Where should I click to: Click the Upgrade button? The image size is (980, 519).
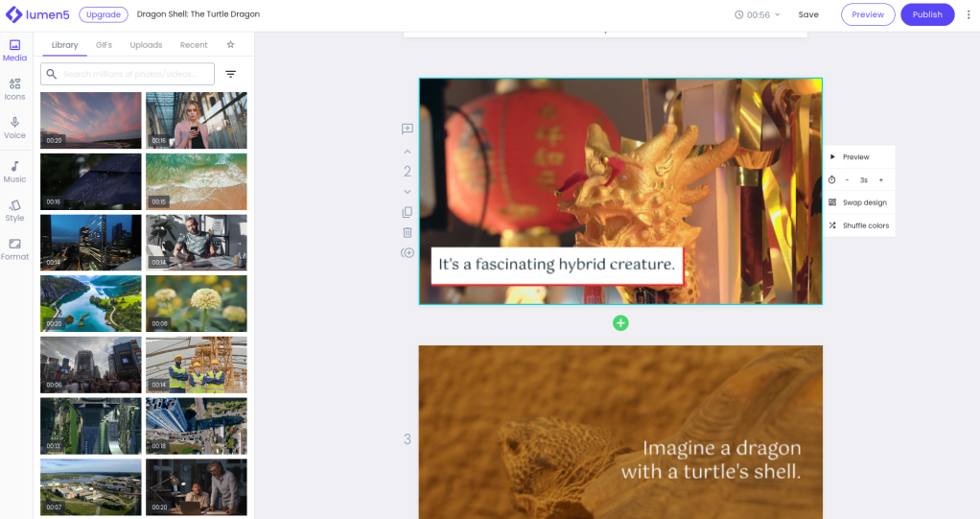[x=104, y=14]
